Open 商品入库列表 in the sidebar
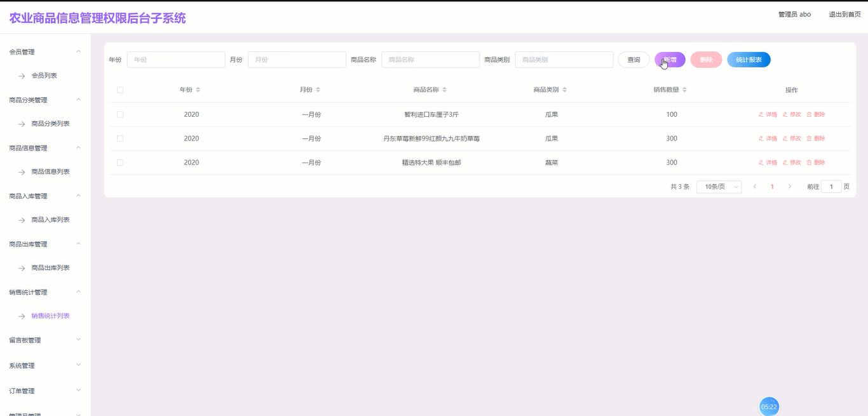 click(x=51, y=220)
